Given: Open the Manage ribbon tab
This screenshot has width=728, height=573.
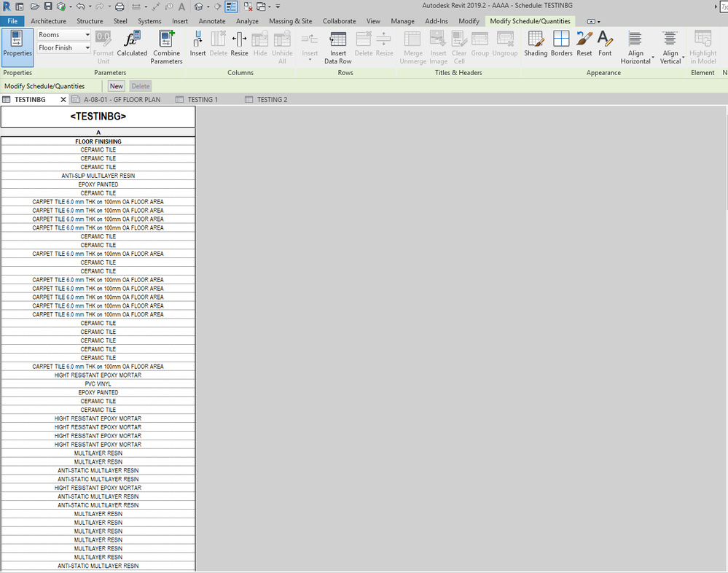Looking at the screenshot, I should pos(402,21).
